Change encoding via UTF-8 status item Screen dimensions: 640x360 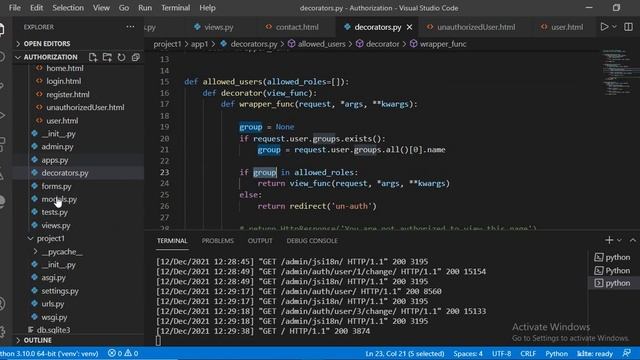(x=501, y=353)
